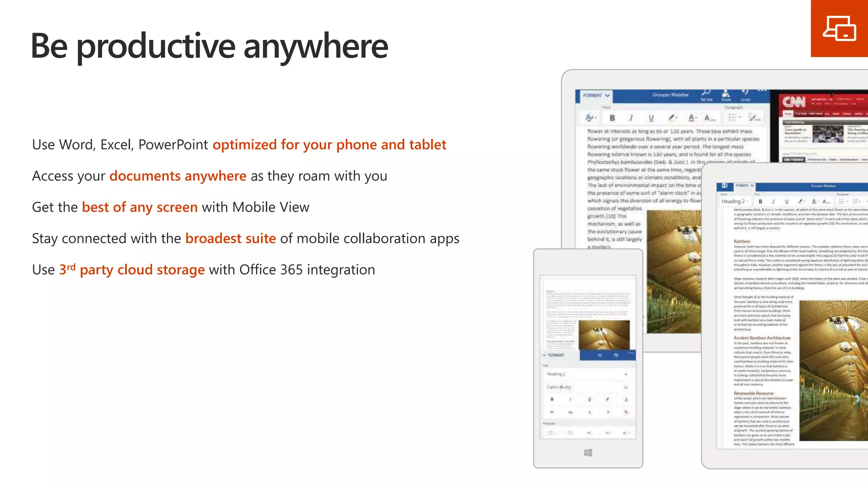Click the 'Bamboo' heading in the front tablet document
The width and height of the screenshot is (868, 488).
(742, 241)
